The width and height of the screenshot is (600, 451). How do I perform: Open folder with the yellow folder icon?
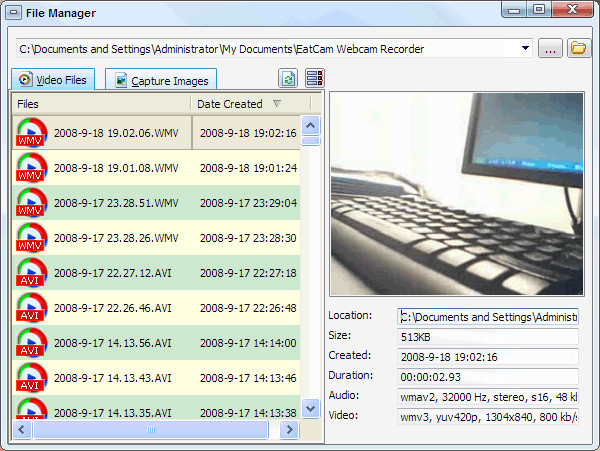click(578, 48)
